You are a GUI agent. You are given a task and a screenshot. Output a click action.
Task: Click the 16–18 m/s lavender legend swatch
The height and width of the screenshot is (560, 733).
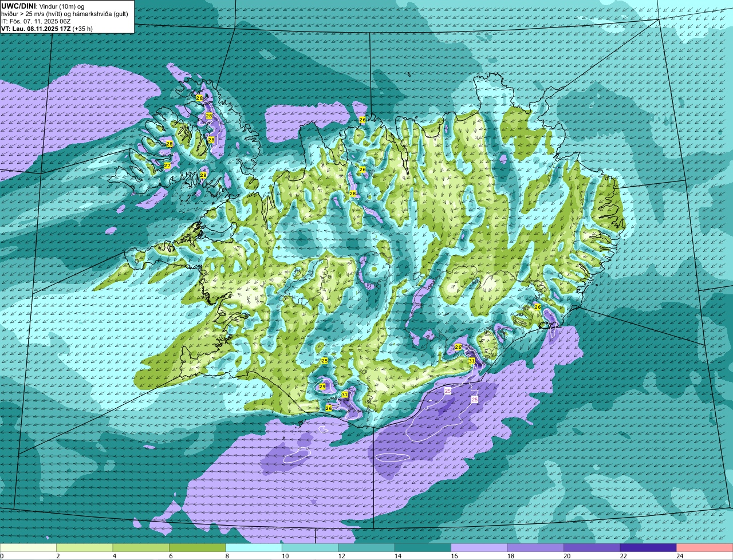[x=480, y=547]
